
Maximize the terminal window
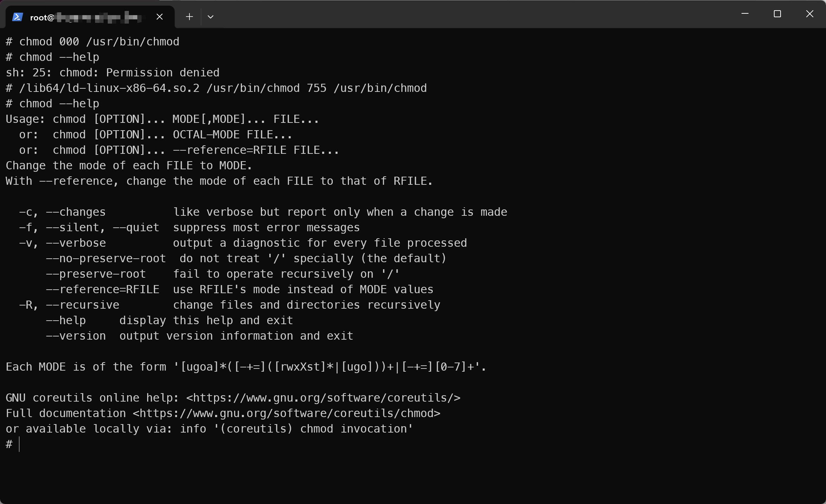point(777,14)
